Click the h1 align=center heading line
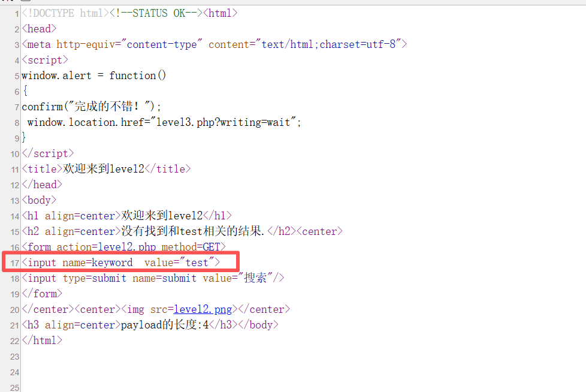The height and width of the screenshot is (392, 586). (126, 216)
